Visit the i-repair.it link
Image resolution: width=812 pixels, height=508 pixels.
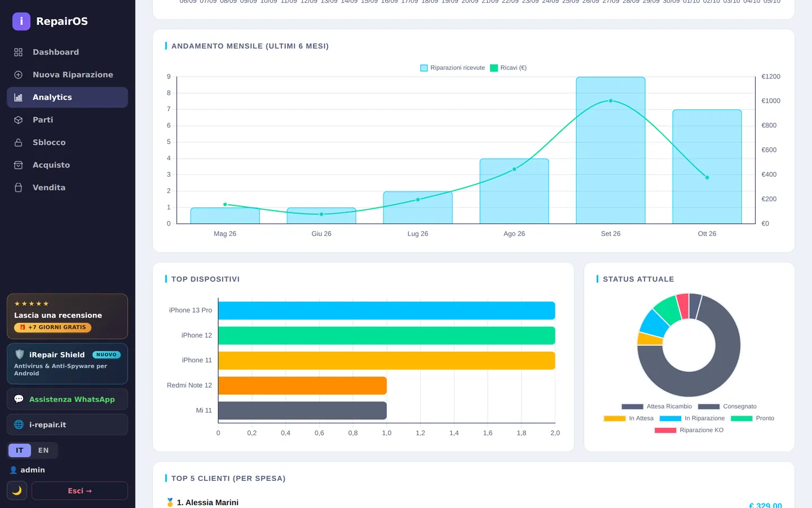tap(67, 424)
